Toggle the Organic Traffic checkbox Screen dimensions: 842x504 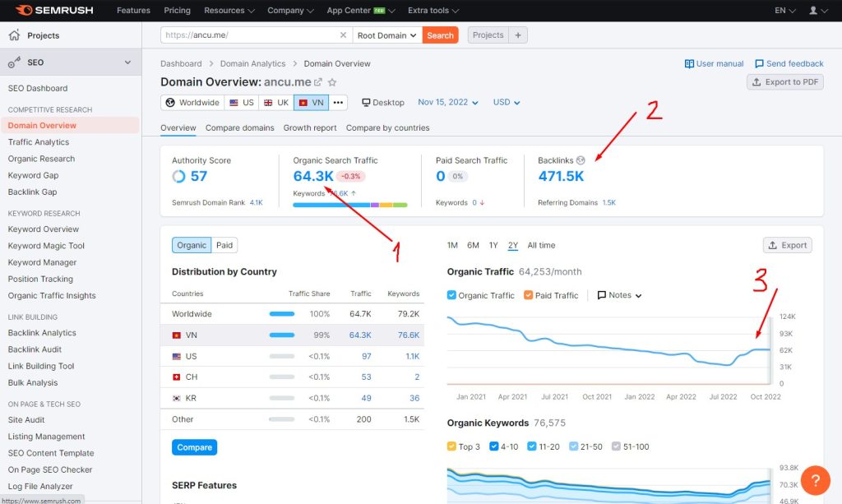click(x=451, y=294)
